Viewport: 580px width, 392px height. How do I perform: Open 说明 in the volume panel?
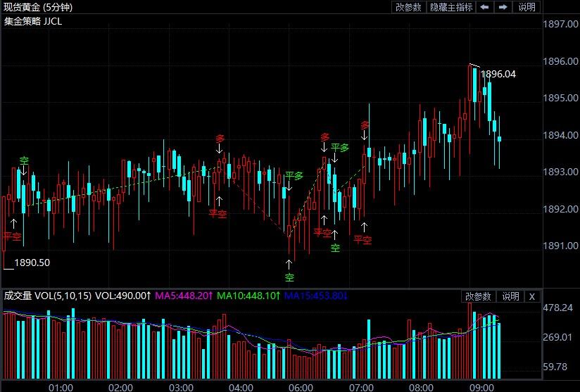pyautogui.click(x=510, y=296)
